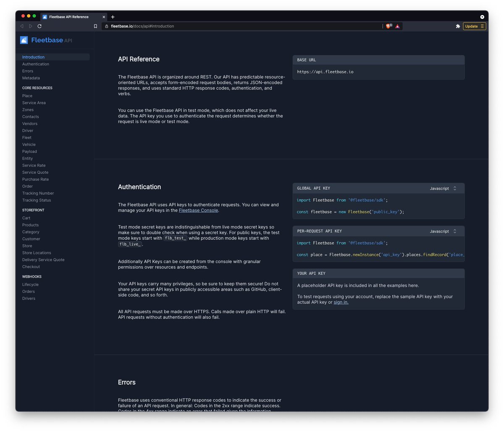
Task: Select Products under Storefront
Action: (31, 225)
